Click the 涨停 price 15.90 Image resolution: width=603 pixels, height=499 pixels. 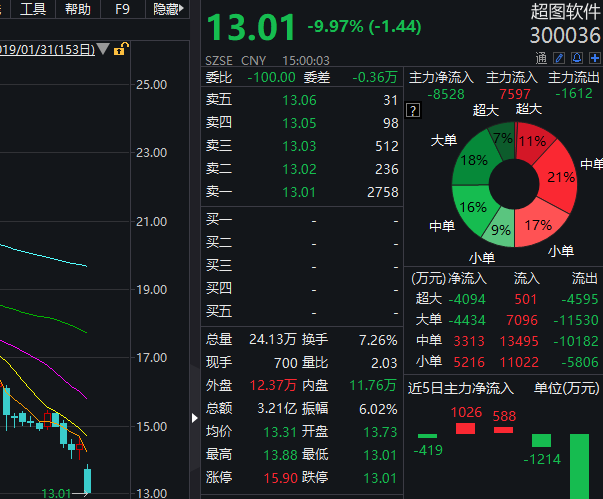point(280,478)
